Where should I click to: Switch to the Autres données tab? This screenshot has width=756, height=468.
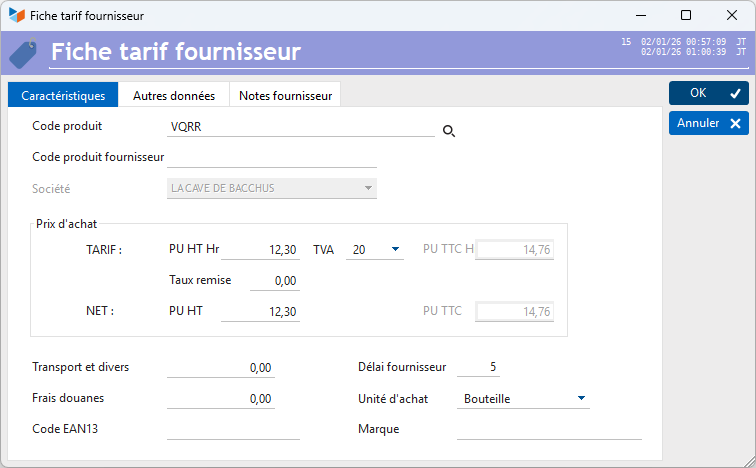(174, 96)
